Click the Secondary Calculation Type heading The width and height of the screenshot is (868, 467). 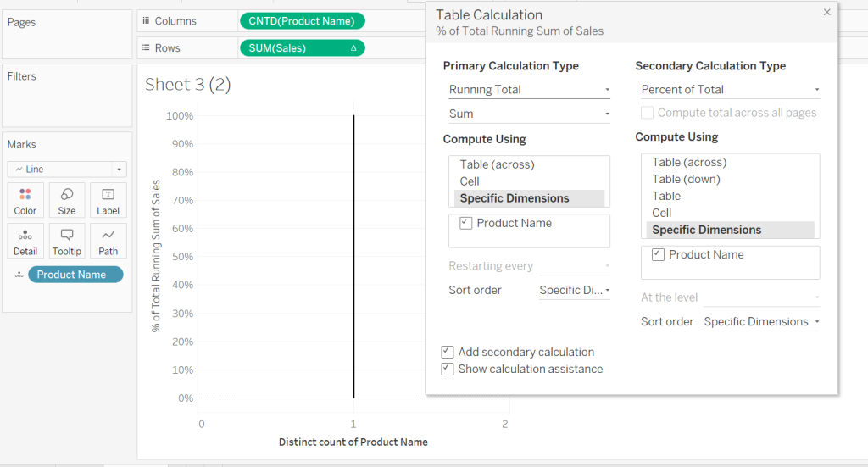pyautogui.click(x=710, y=66)
